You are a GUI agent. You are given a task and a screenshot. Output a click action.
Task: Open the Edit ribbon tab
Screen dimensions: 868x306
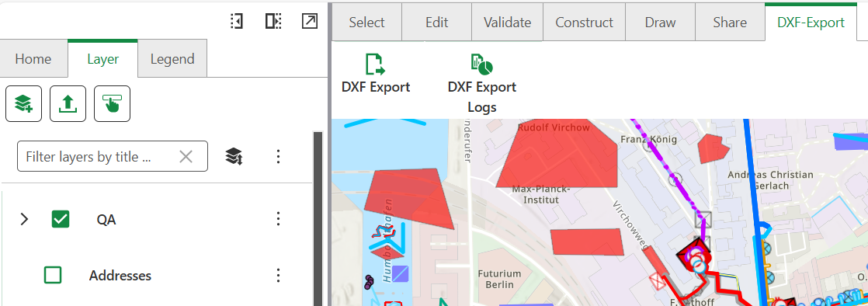point(437,22)
